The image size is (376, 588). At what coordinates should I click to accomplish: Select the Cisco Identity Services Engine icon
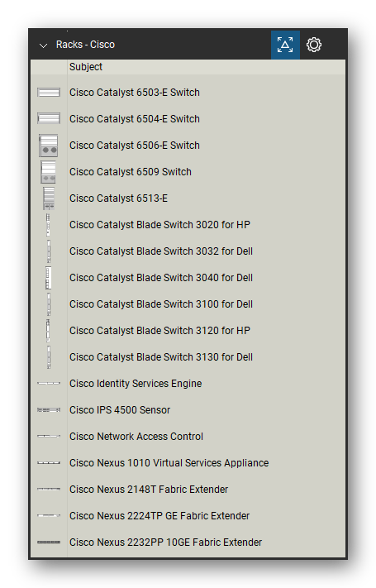click(49, 383)
